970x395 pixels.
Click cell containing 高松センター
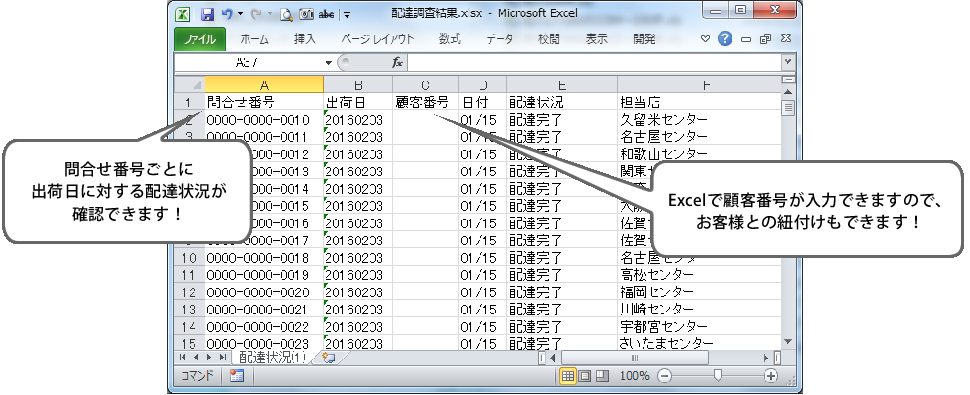pyautogui.click(x=699, y=274)
